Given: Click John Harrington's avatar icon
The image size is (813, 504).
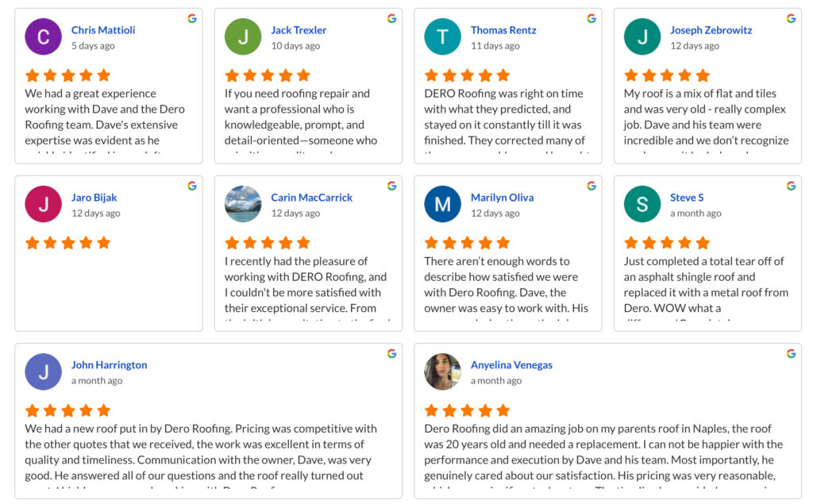Looking at the screenshot, I should tap(43, 371).
